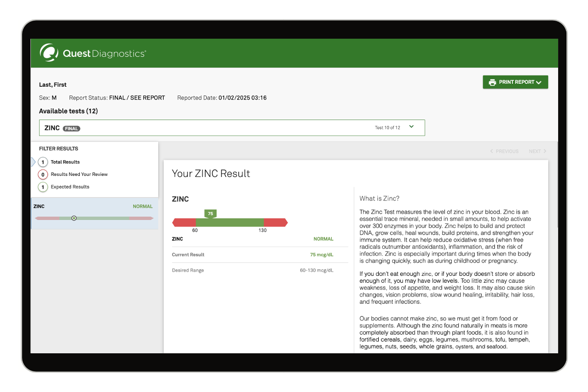Click the patient name Last, First
Screen dimensions: 588x392
(53, 85)
